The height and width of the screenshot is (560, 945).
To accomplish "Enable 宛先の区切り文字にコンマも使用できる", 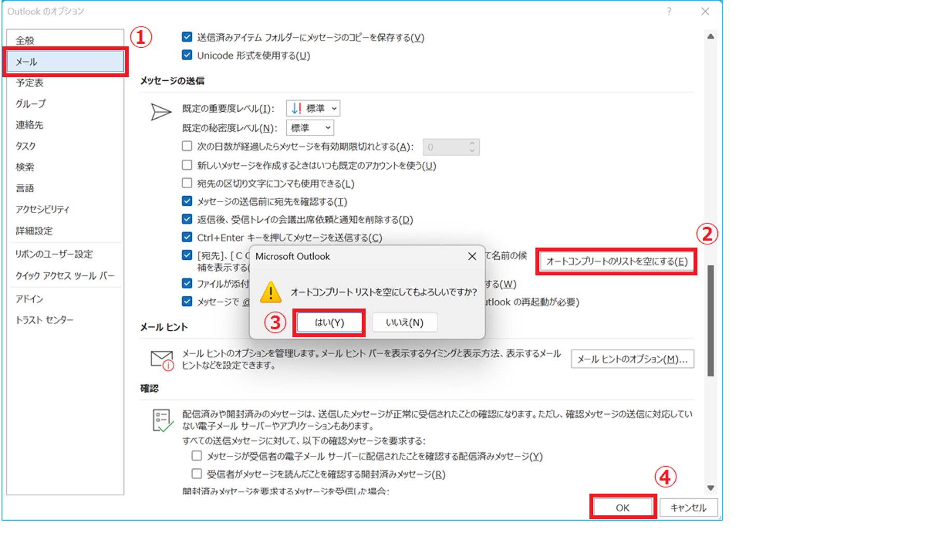I will coord(186,183).
